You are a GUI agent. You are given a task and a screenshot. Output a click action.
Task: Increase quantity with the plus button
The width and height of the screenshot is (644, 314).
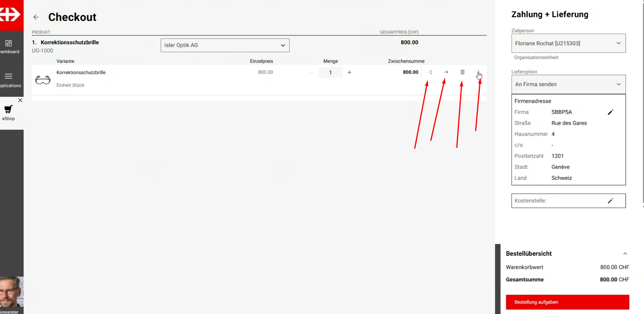[349, 72]
